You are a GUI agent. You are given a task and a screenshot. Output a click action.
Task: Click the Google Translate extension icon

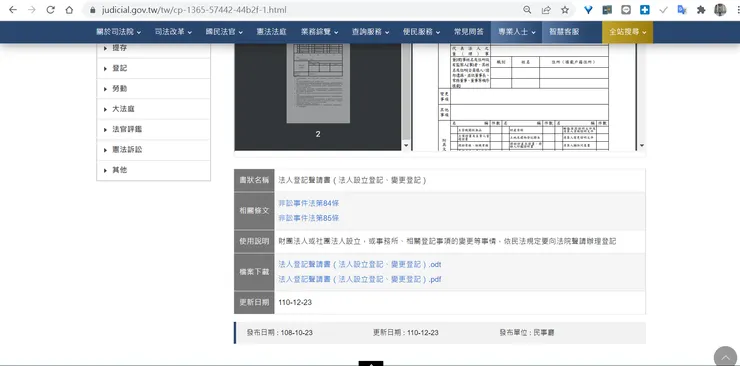682,10
